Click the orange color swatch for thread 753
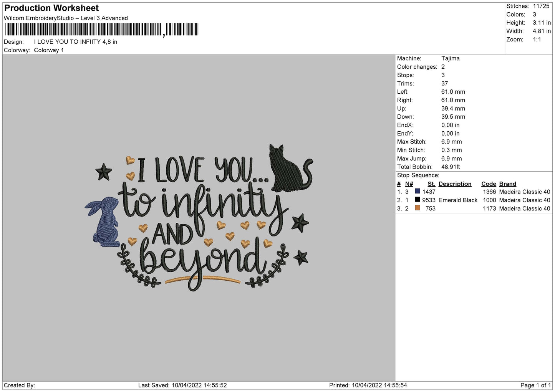 (417, 208)
